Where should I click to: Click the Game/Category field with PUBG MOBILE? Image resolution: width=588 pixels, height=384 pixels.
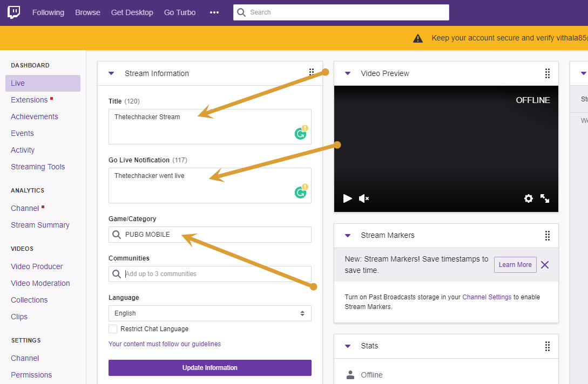pos(210,235)
